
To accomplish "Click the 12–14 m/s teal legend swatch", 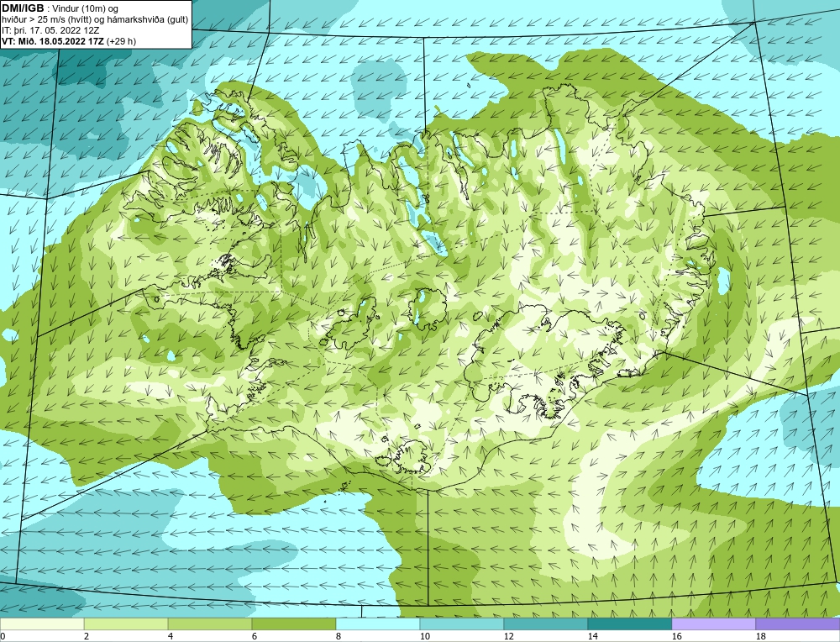I will pos(546,624).
